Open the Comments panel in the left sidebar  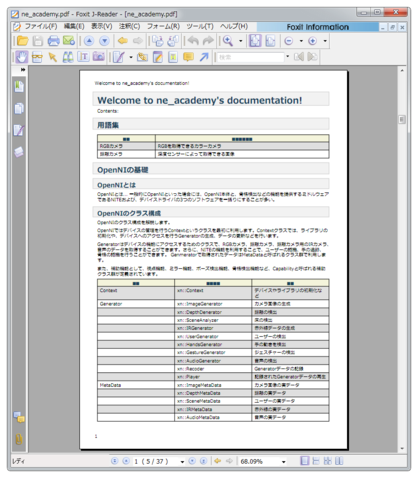tap(19, 417)
